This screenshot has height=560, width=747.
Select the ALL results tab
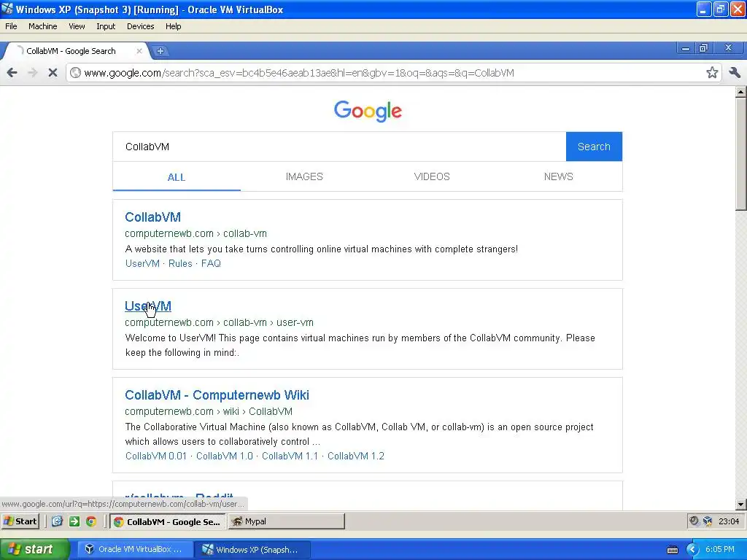[177, 177]
